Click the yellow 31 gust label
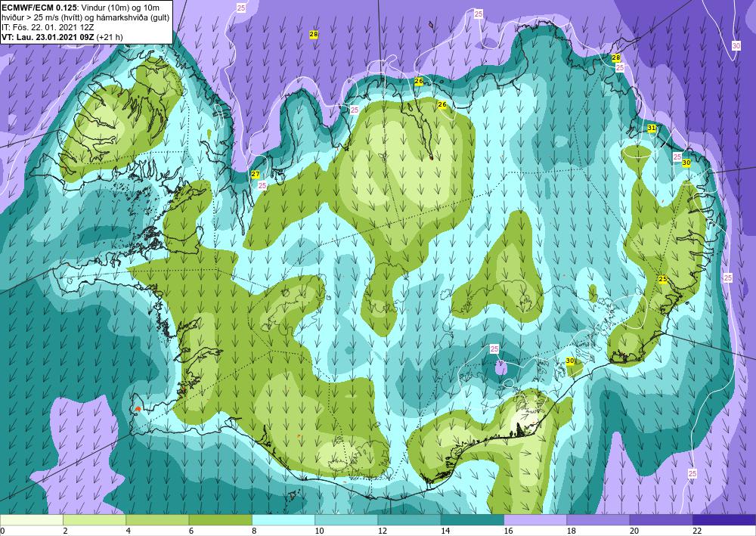Viewport: 756px width, 536px height. [652, 128]
